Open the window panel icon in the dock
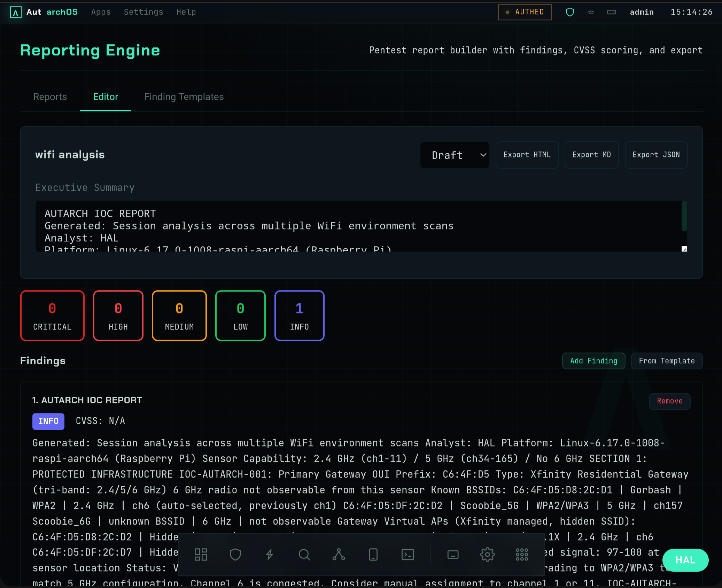 (453, 554)
